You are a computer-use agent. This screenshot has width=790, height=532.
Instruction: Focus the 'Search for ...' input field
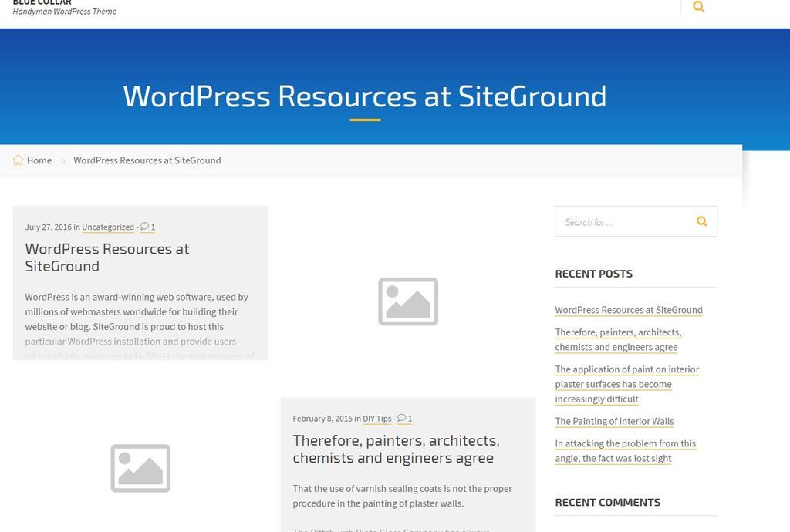pos(621,222)
